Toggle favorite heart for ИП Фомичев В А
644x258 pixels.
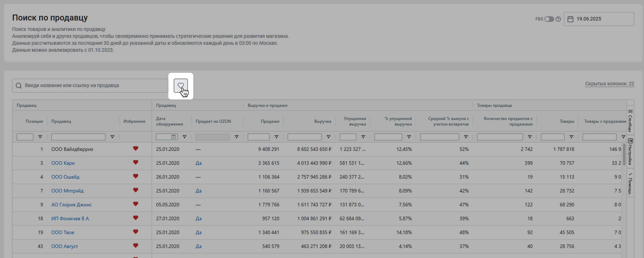pos(135,218)
